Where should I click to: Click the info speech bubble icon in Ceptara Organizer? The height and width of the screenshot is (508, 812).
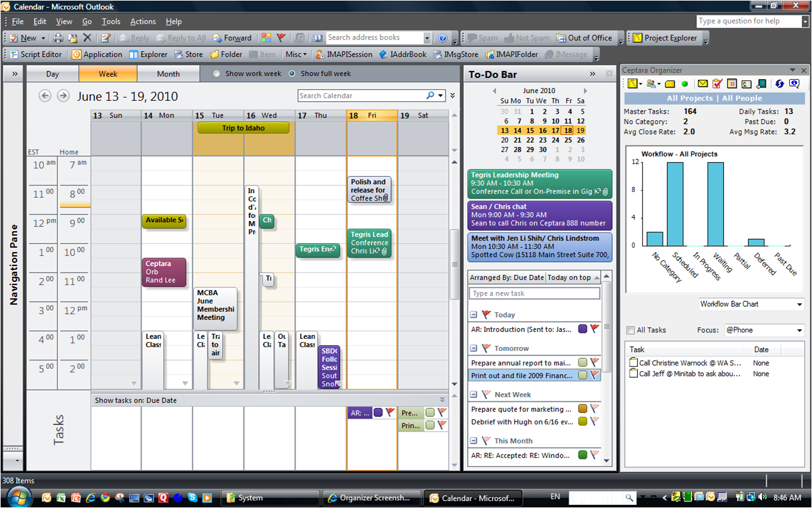pyautogui.click(x=794, y=84)
